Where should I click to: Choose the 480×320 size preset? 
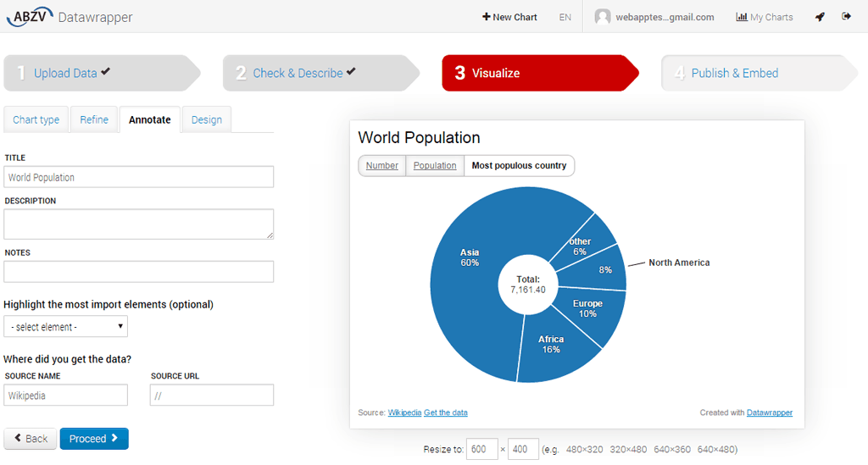pos(584,450)
